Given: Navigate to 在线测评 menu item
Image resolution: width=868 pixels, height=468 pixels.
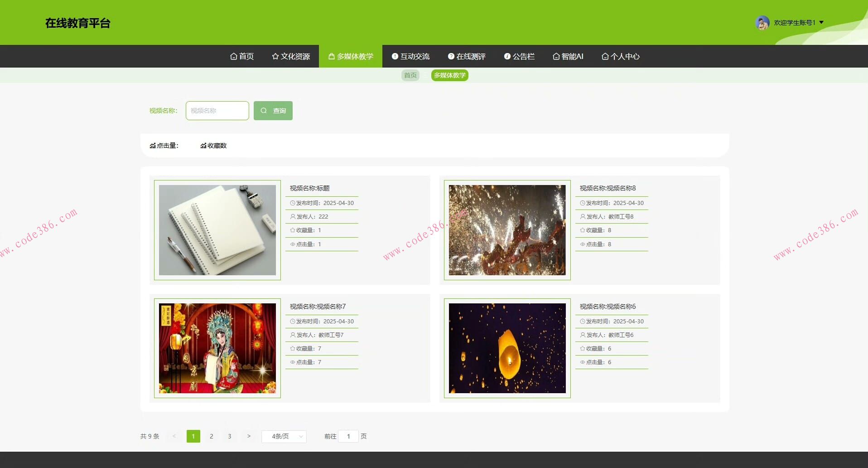Looking at the screenshot, I should pos(467,56).
